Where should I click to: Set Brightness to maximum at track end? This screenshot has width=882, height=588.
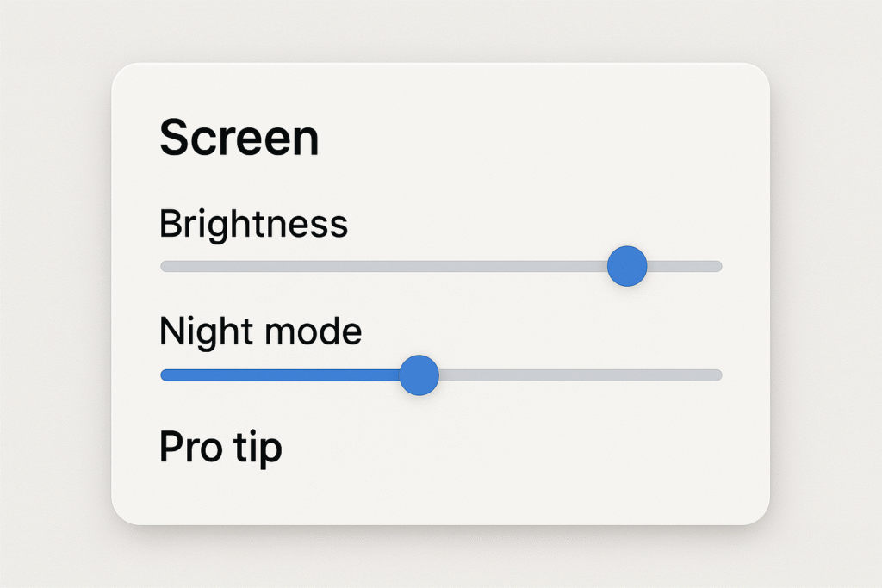tap(719, 266)
